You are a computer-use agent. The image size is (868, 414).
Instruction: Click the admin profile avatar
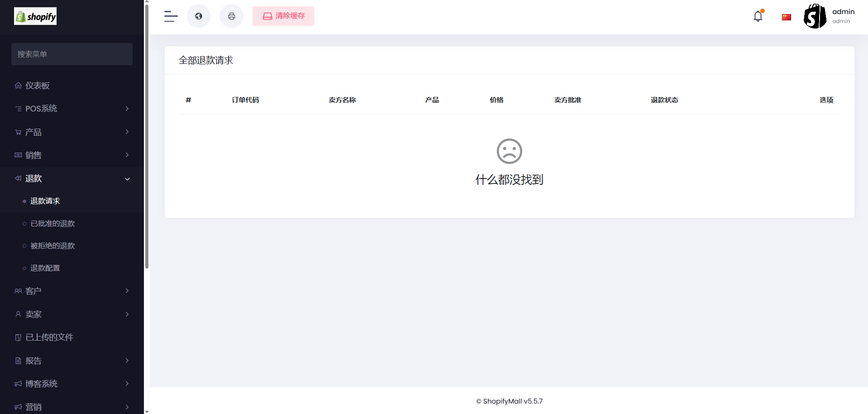(x=815, y=16)
